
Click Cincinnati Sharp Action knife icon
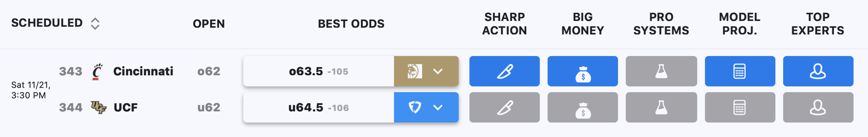pos(504,71)
